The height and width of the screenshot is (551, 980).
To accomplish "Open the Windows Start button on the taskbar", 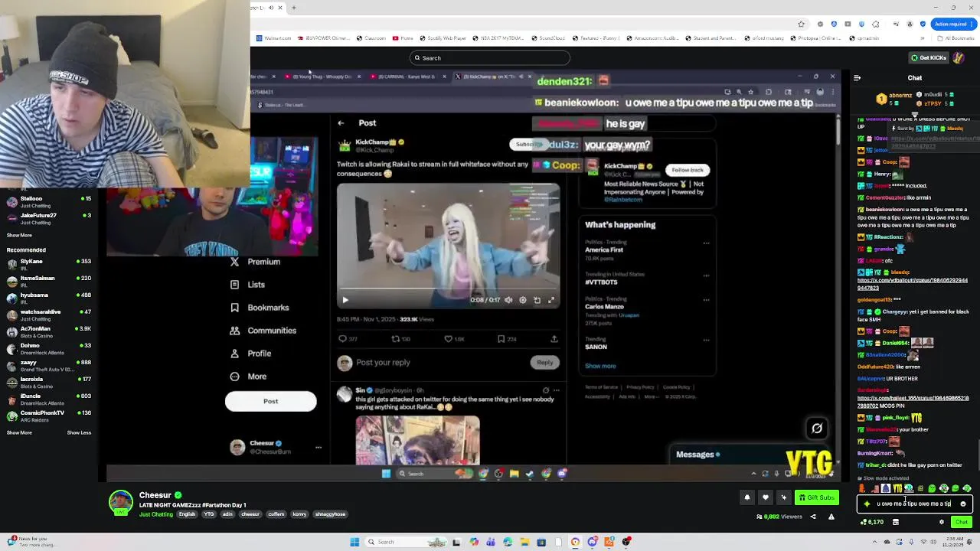I will [x=354, y=542].
